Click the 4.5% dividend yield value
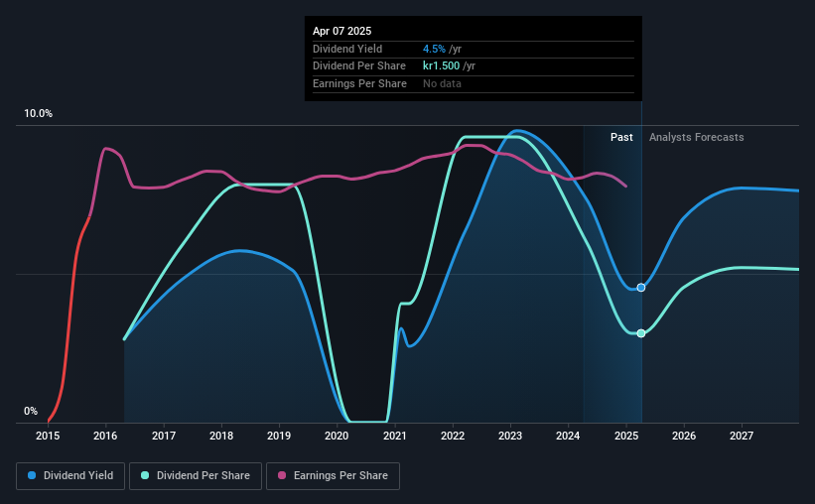 pos(434,49)
